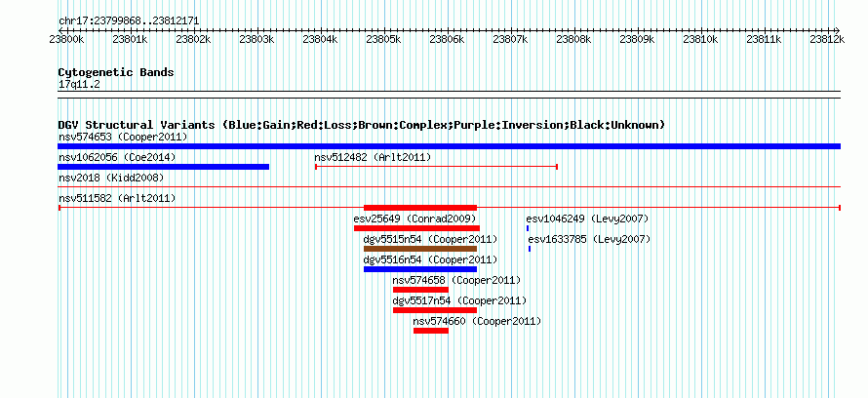Open esv1046249 (Levy2007) label

(x=587, y=219)
